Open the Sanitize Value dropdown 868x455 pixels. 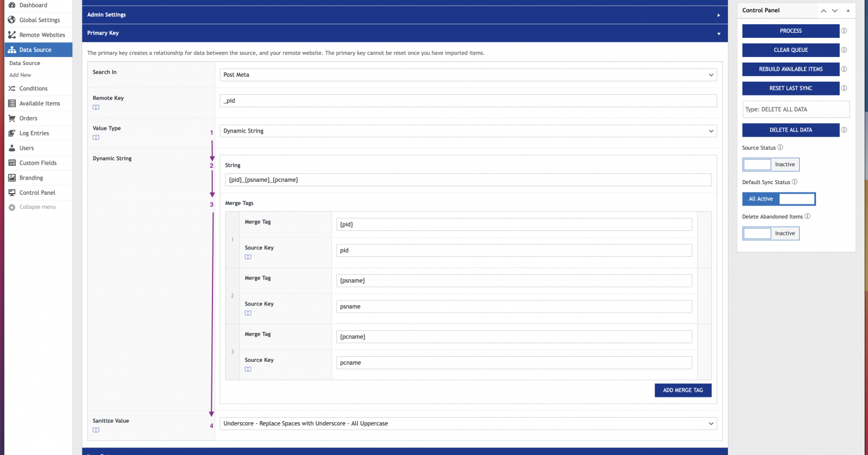point(468,423)
